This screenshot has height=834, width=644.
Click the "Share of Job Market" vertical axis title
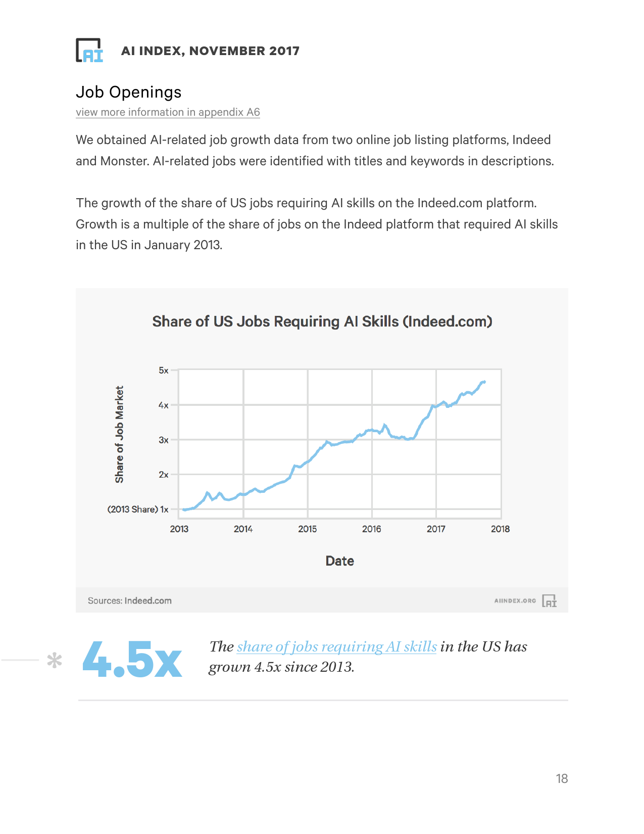click(x=119, y=435)
